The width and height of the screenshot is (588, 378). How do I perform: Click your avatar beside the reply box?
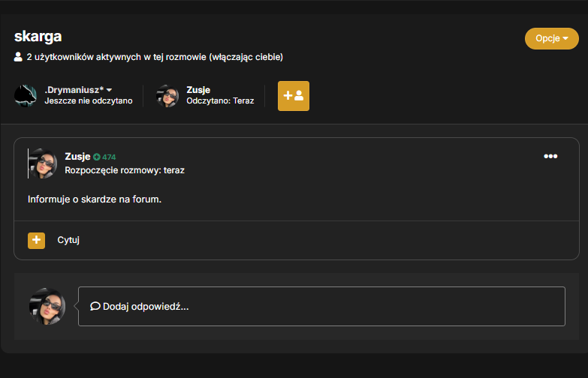pos(47,307)
